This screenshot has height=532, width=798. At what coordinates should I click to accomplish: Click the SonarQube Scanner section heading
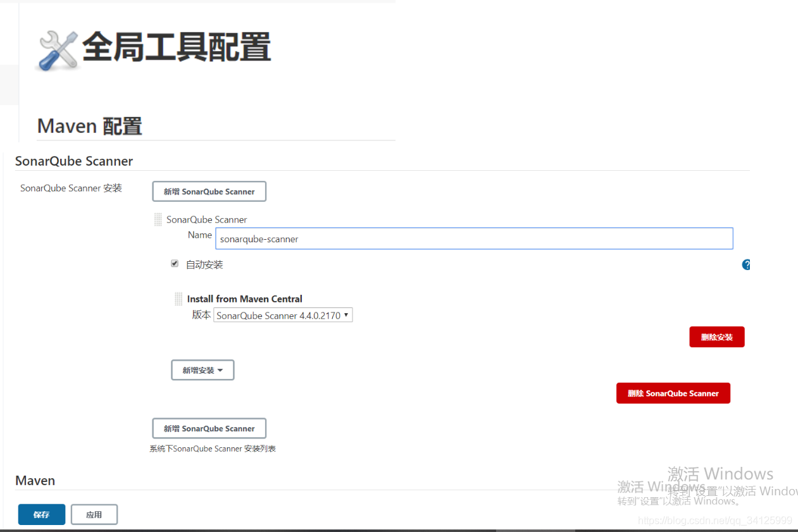(74, 161)
